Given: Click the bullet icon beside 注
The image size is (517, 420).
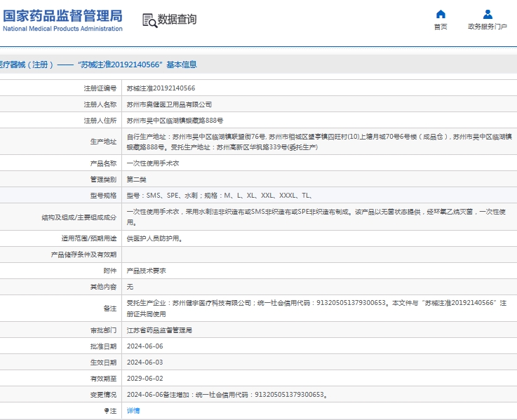Looking at the screenshot, I should click(x=107, y=410).
